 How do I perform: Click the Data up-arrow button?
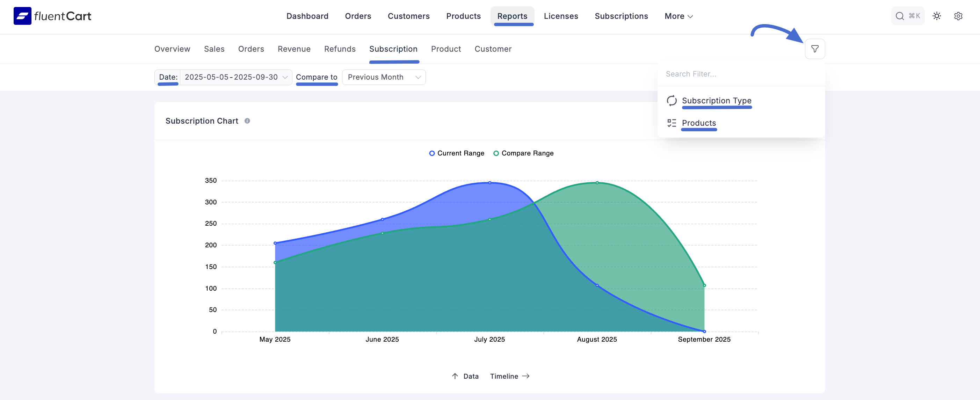tap(465, 376)
